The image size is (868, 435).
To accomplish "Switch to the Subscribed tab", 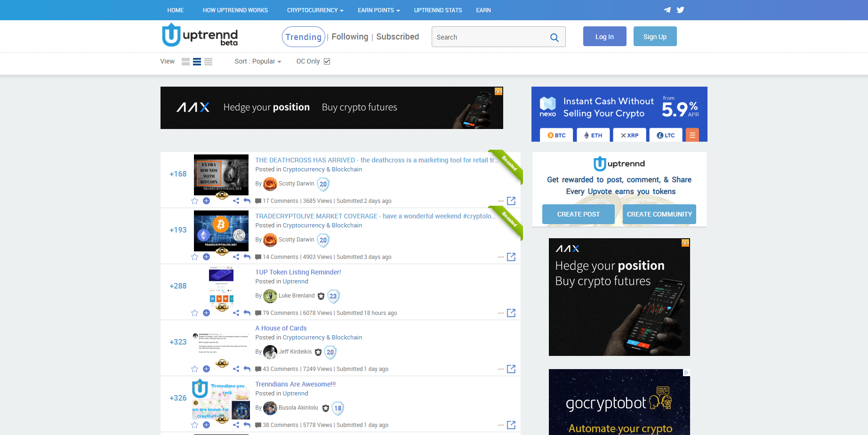I will coord(398,37).
